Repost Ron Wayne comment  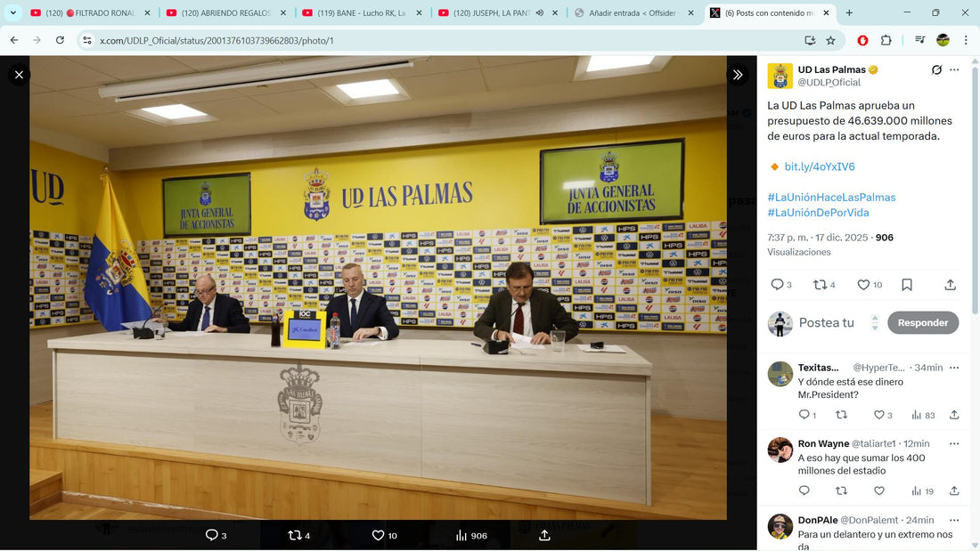click(842, 491)
